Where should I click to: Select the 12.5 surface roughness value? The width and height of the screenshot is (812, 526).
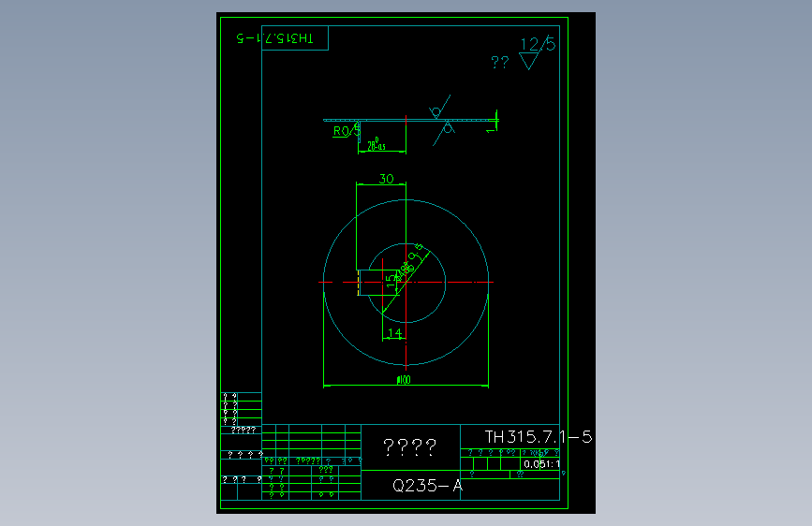[x=538, y=44]
